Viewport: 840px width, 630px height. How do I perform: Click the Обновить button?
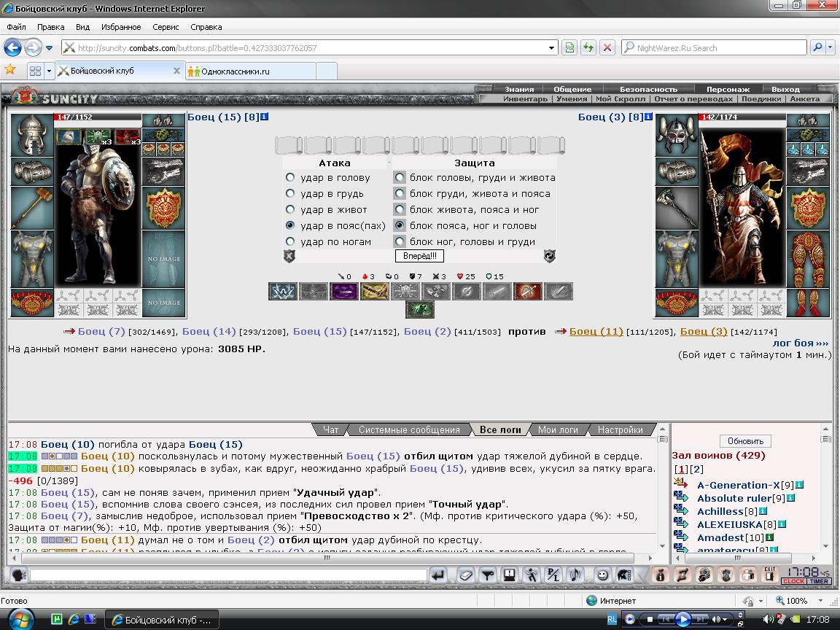pyautogui.click(x=745, y=441)
